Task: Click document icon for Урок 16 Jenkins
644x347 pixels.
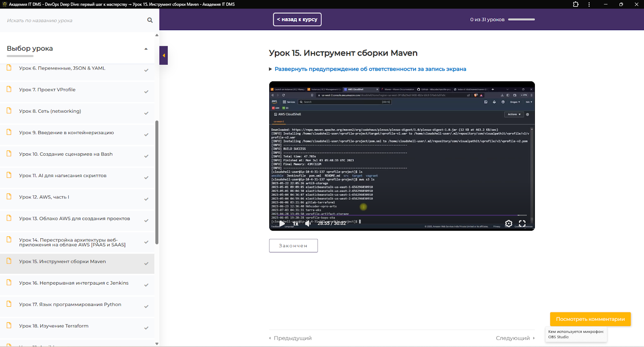Action: pos(9,282)
